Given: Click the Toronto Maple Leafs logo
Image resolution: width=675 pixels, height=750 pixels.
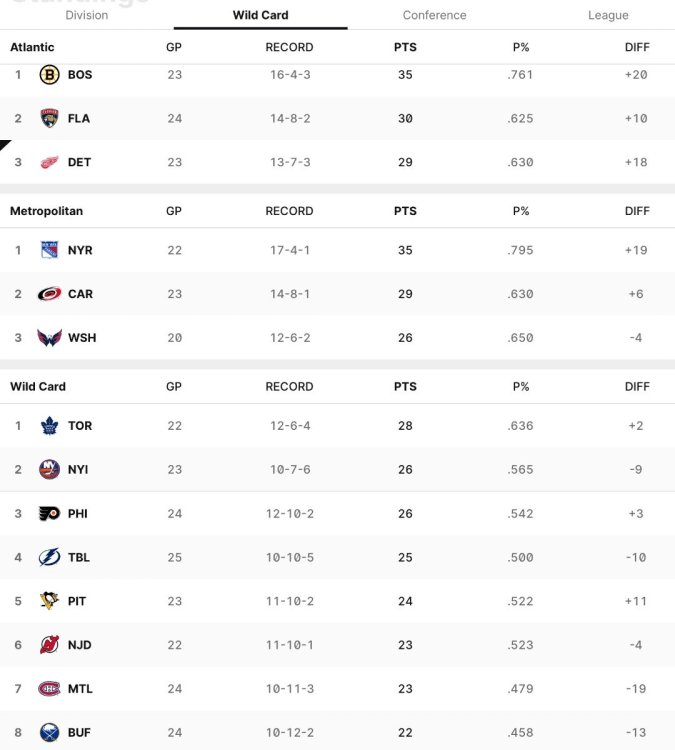Looking at the screenshot, I should [x=49, y=426].
